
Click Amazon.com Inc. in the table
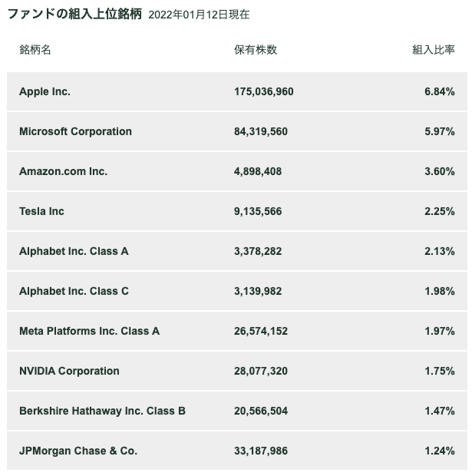(63, 171)
